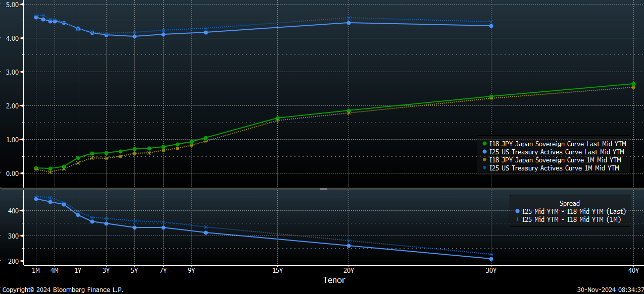Click blue asterisk marker of US Treasury 1M legend
This screenshot has height=294, width=644.
click(x=484, y=168)
